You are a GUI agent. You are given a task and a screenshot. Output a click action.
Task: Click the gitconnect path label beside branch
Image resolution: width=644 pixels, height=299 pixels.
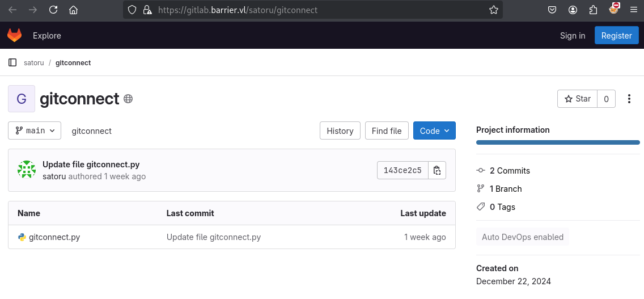pyautogui.click(x=92, y=131)
